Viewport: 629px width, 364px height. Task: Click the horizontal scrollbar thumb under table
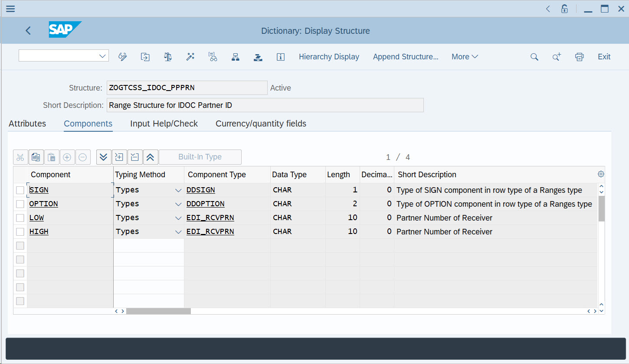coord(158,311)
